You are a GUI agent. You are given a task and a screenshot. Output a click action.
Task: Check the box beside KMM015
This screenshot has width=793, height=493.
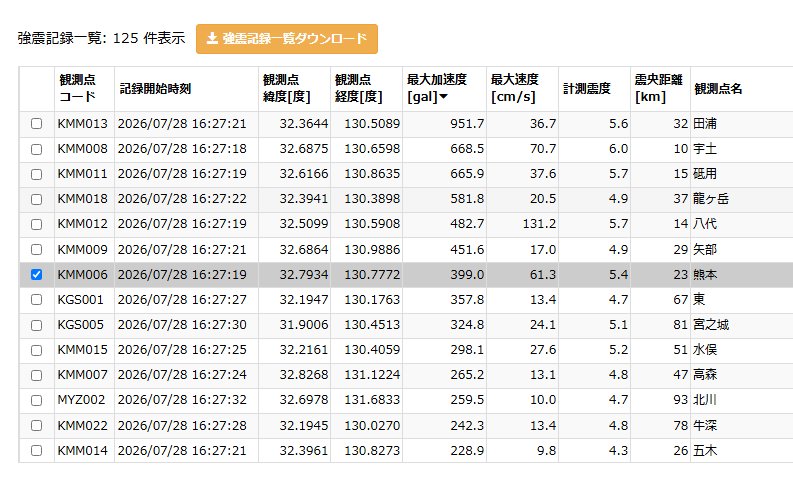(x=36, y=350)
